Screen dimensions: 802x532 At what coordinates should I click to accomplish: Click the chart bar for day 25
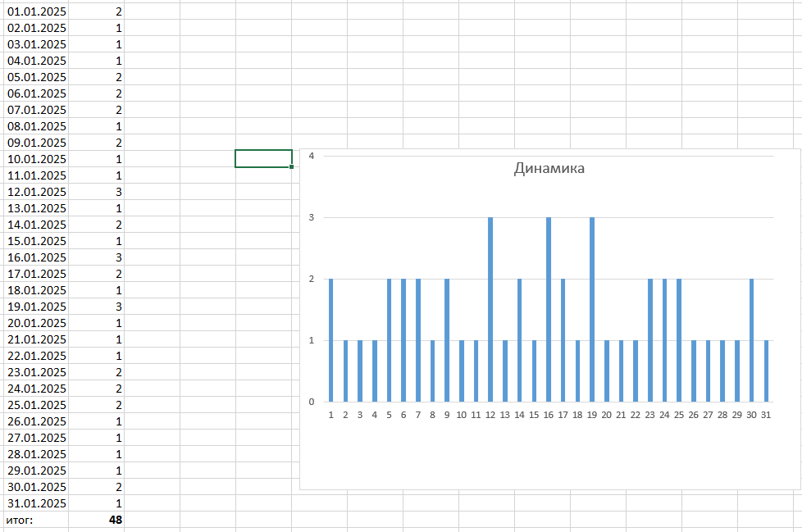679,340
